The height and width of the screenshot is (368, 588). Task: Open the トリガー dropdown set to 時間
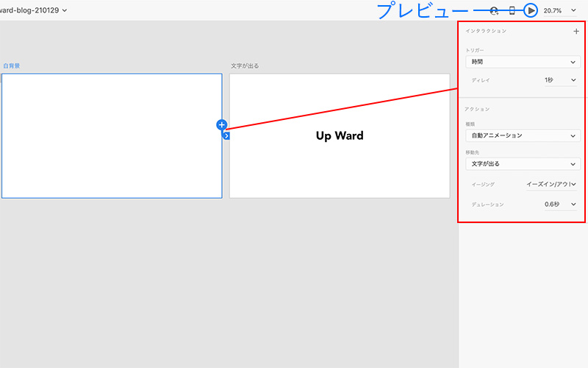(x=523, y=63)
